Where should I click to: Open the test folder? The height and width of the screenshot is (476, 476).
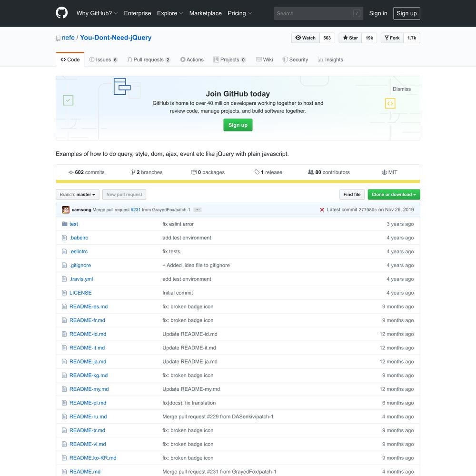click(x=73, y=224)
